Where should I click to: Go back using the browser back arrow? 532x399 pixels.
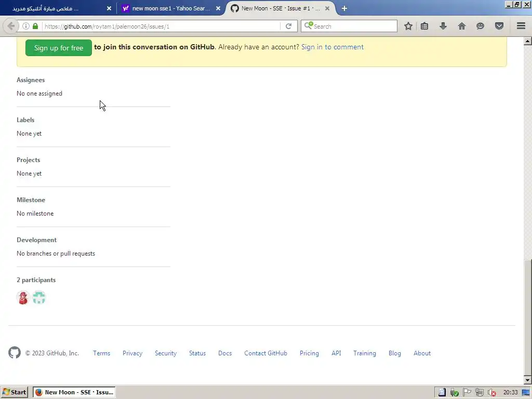(11, 26)
